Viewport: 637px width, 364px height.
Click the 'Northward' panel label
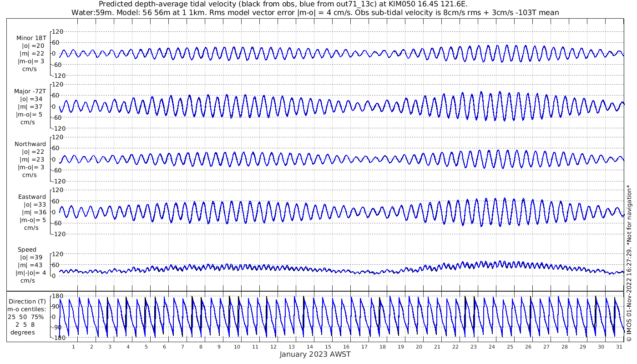(30, 144)
